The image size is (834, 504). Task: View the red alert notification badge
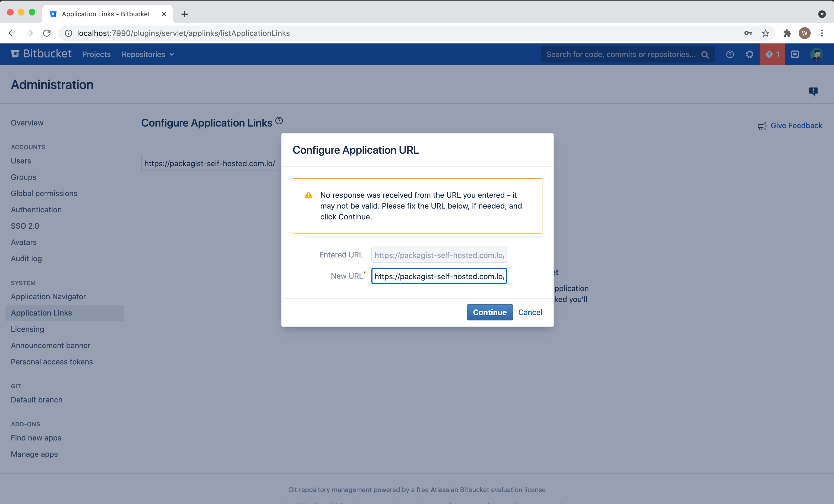tap(772, 54)
